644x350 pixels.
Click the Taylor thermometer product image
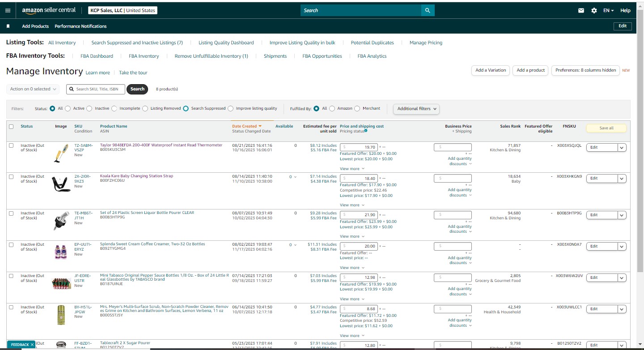point(60,154)
